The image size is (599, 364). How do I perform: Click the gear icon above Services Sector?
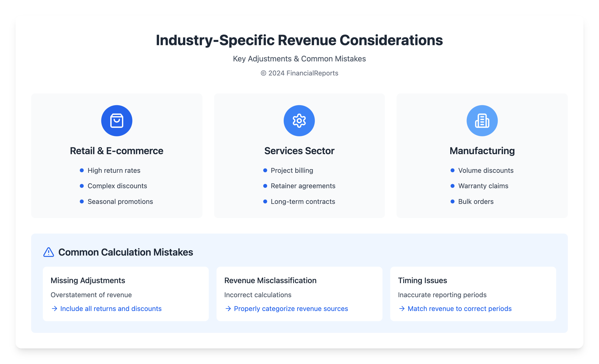(299, 121)
